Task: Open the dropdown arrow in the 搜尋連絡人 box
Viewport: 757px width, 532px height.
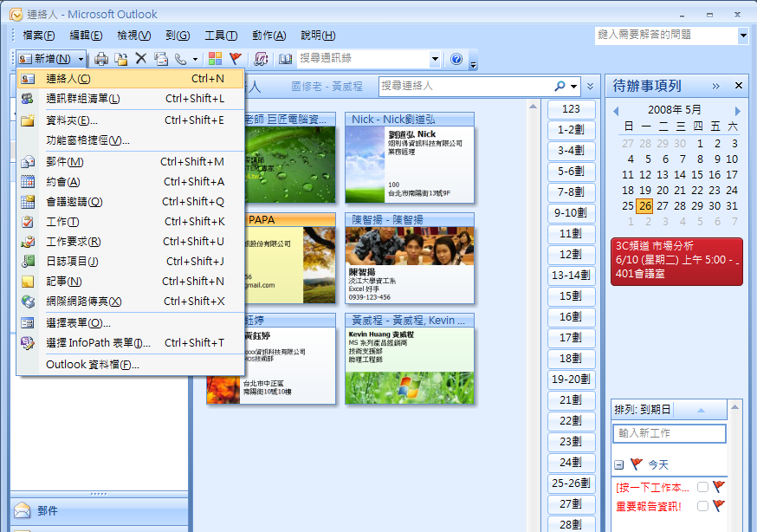Action: point(573,87)
